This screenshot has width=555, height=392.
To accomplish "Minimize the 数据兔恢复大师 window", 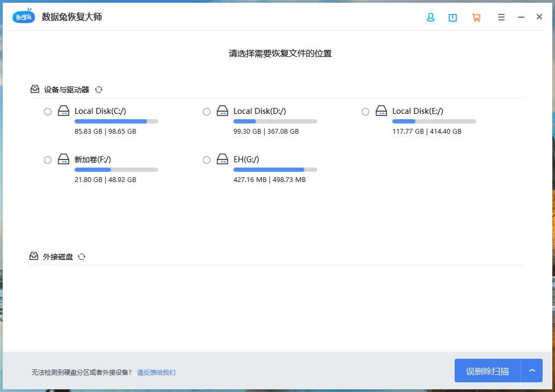I will tap(521, 17).
